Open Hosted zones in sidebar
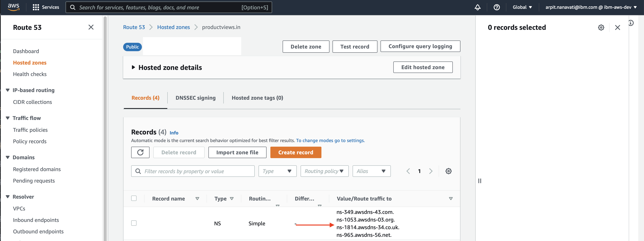This screenshot has width=644, height=241. click(x=30, y=63)
